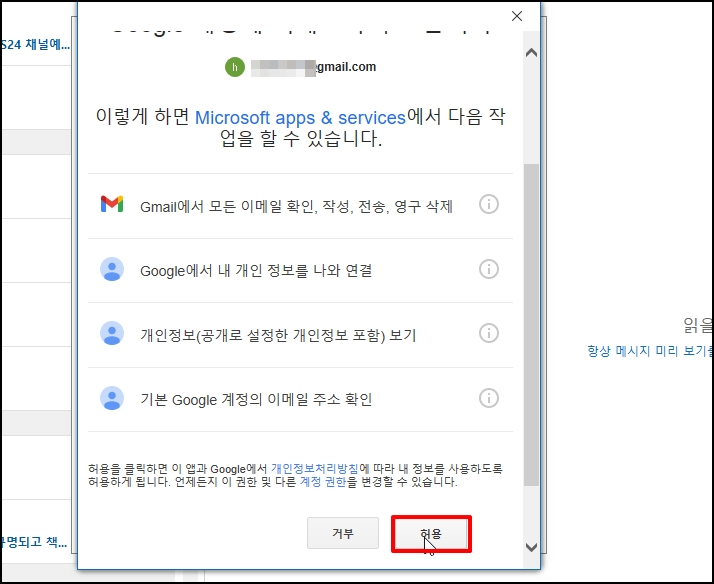Click the scrollbar up arrow in dialog
The height and width of the screenshot is (584, 714).
pyautogui.click(x=531, y=53)
